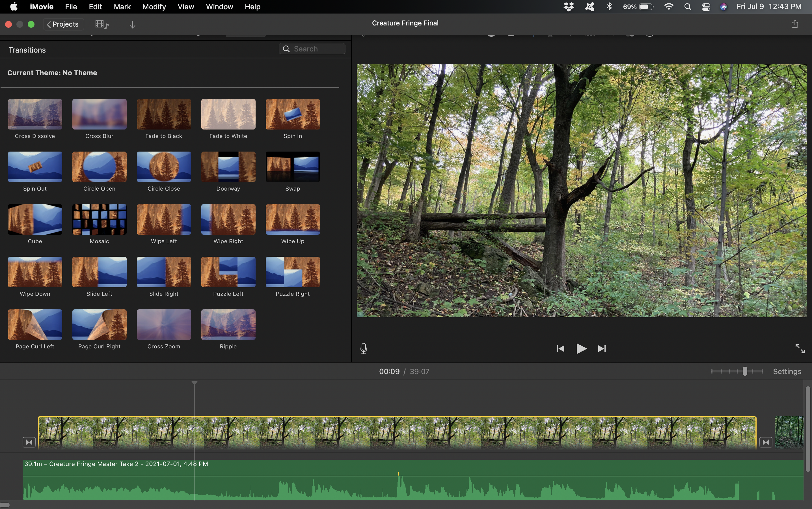The image size is (812, 509).
Task: Adjust the timeline zoom slider
Action: click(744, 371)
